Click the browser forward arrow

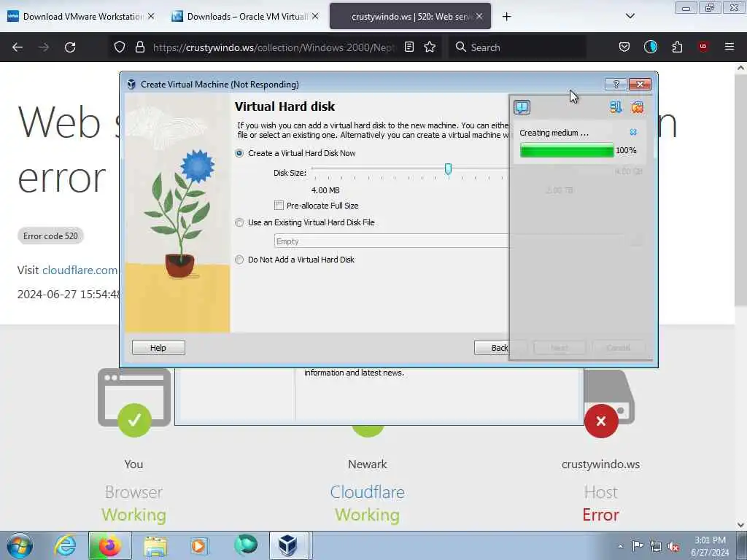(x=44, y=47)
